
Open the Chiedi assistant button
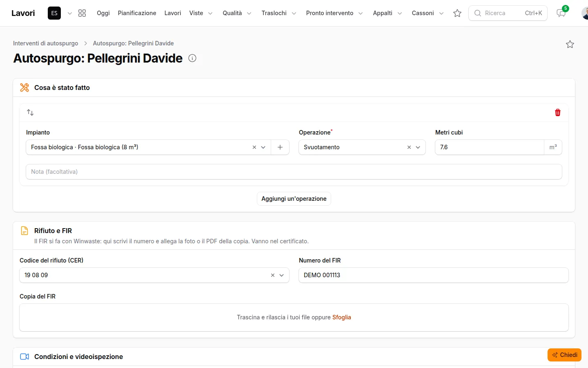(x=564, y=355)
